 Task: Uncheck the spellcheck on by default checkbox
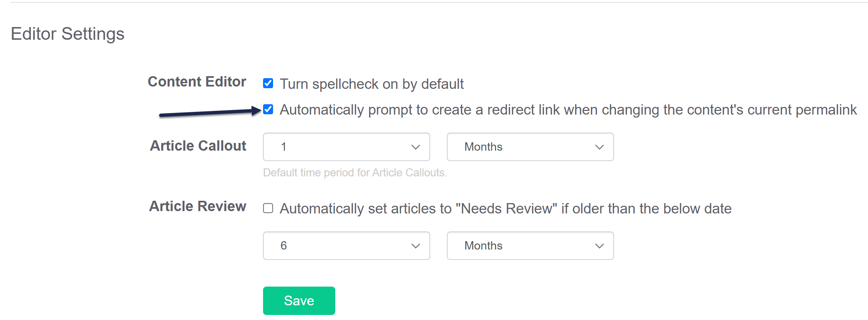268,83
